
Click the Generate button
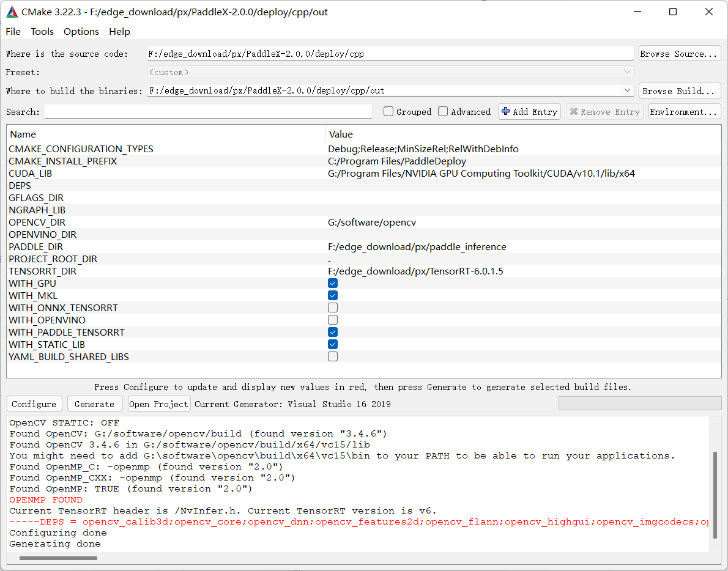[x=95, y=404]
